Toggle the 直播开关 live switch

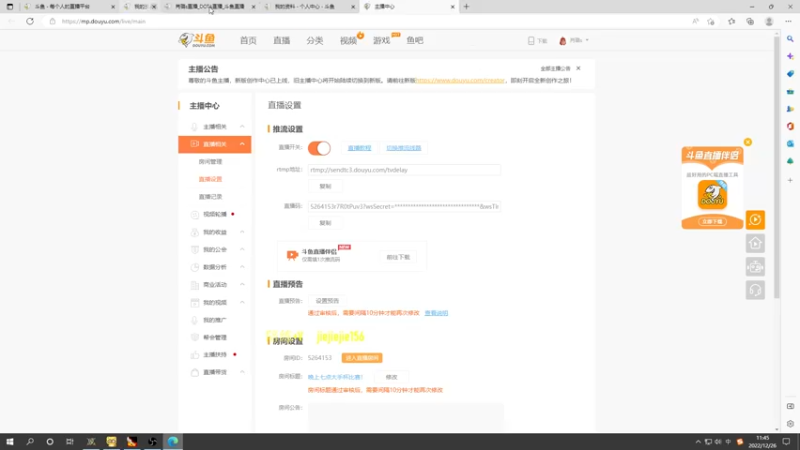[319, 148]
